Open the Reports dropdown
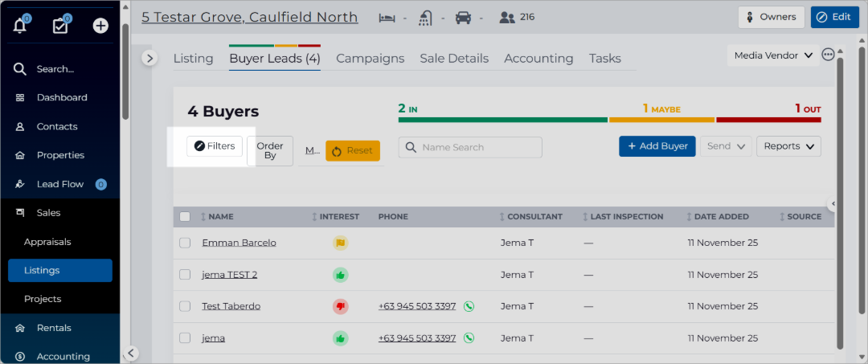The width and height of the screenshot is (868, 364). pyautogui.click(x=789, y=146)
